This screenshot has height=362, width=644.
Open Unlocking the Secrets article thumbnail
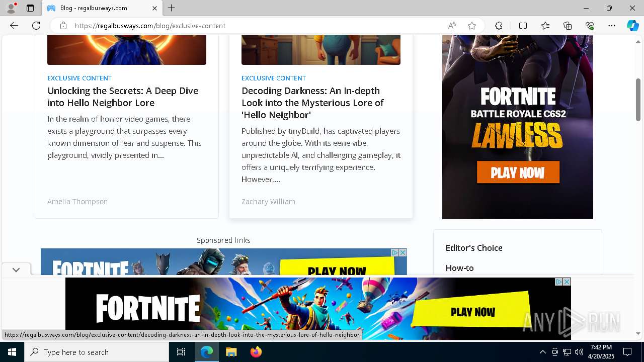(127, 50)
